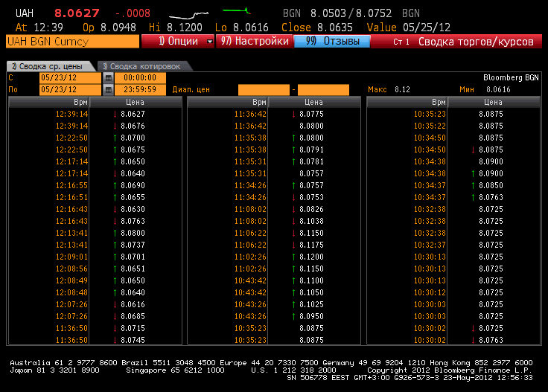The image size is (548, 392).
Task: Select the price 8.1038 at 11:08:02
Action: point(312,222)
